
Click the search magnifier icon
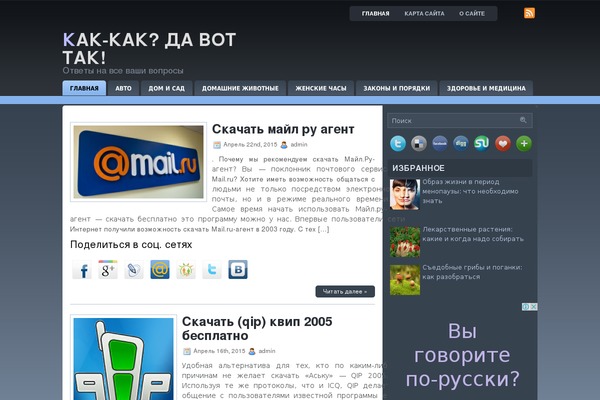pos(523,120)
